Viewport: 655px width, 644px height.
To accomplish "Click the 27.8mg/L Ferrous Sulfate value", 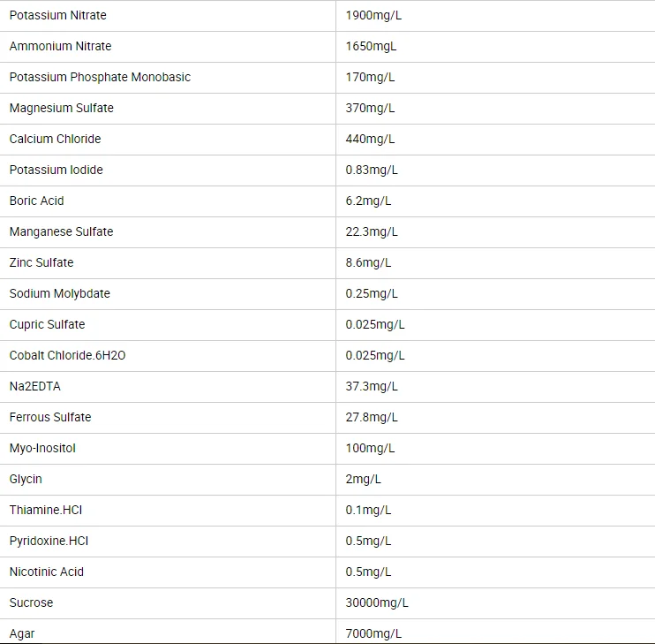I will pos(372,417).
